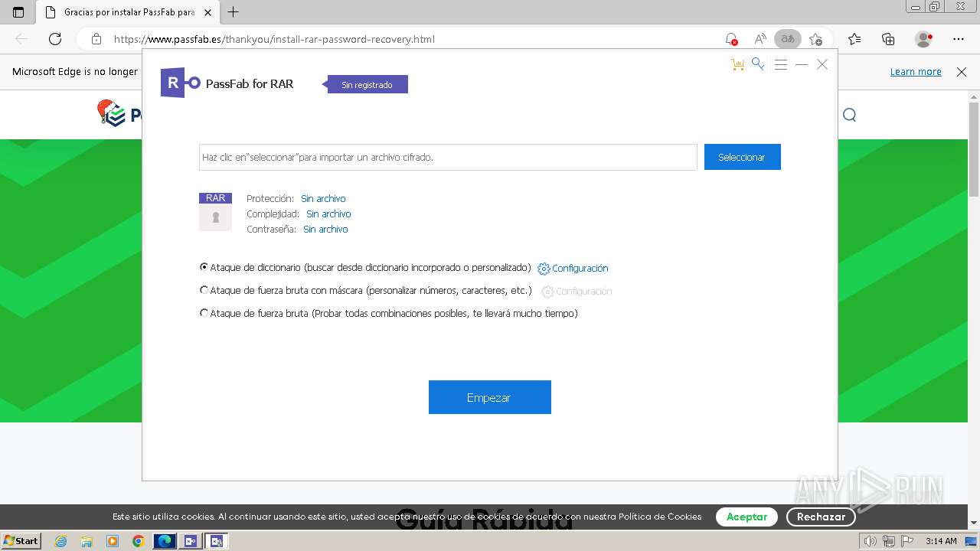Open Windows Media Player from taskbar
The image size is (980, 551).
coord(113,541)
